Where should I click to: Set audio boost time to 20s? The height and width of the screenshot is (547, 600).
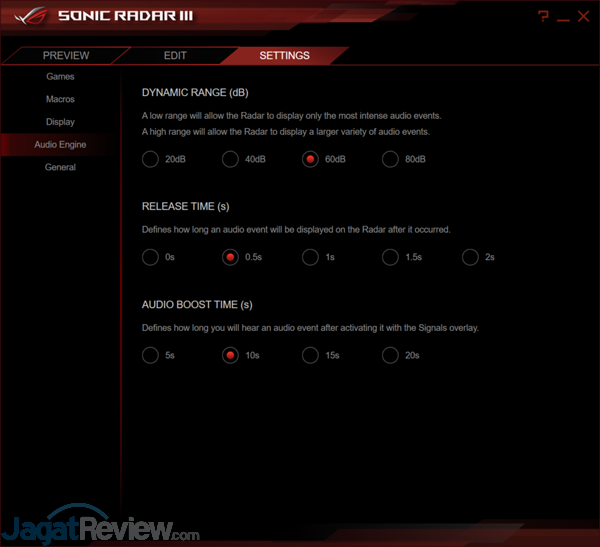click(x=390, y=355)
